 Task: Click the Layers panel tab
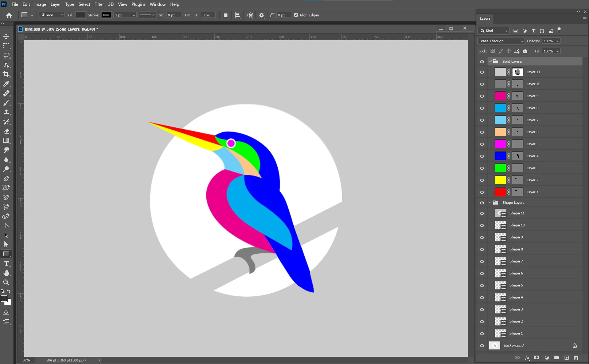click(x=485, y=19)
